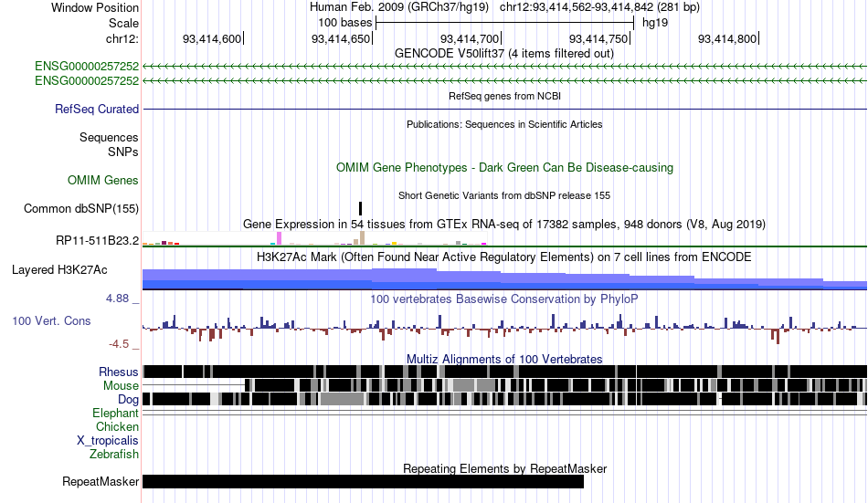868x503 pixels.
Task: Click the PhyloP conservation bar graph
Action: coord(505,329)
